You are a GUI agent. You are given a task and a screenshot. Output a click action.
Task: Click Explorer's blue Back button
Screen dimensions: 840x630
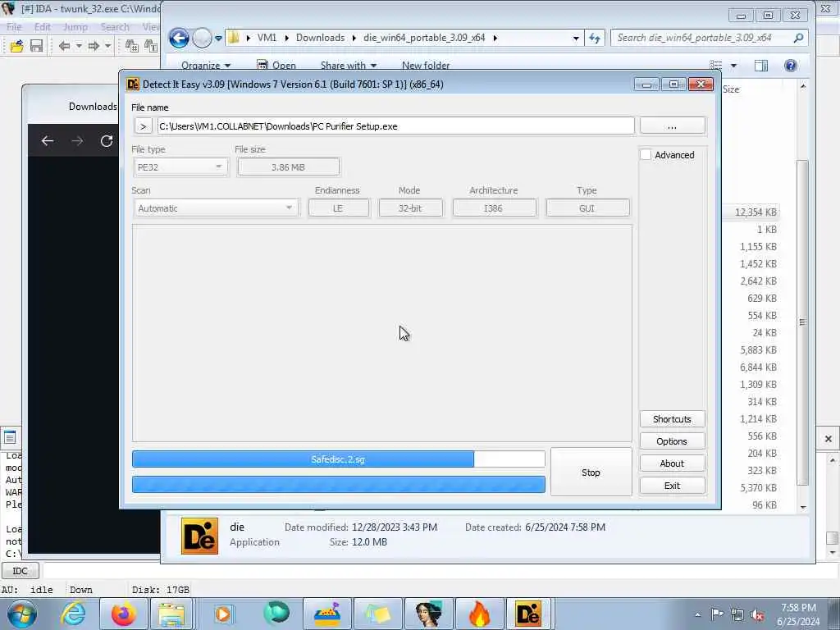click(179, 38)
